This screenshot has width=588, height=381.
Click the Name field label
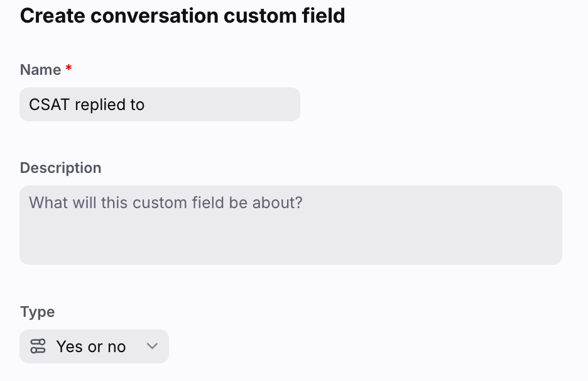(x=40, y=70)
